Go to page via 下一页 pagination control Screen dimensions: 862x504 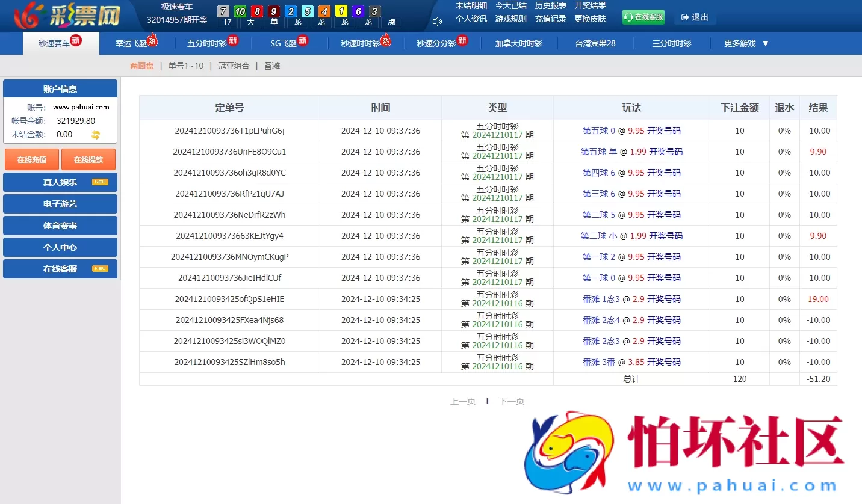511,401
